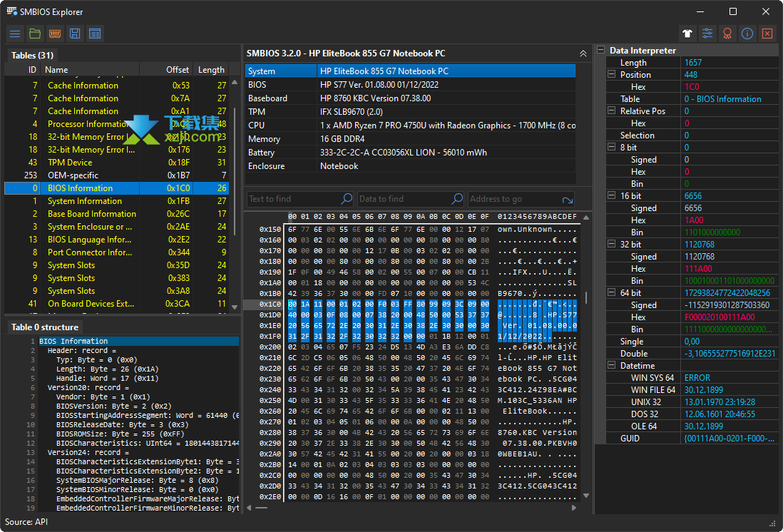
Task: Click the floppy disk save icon
Action: click(x=75, y=34)
